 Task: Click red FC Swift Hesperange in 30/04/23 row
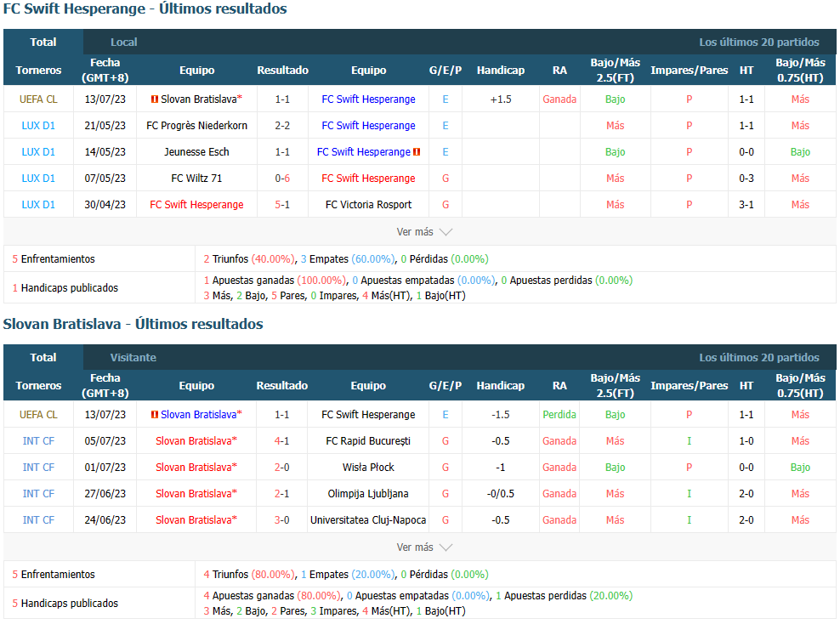click(196, 204)
